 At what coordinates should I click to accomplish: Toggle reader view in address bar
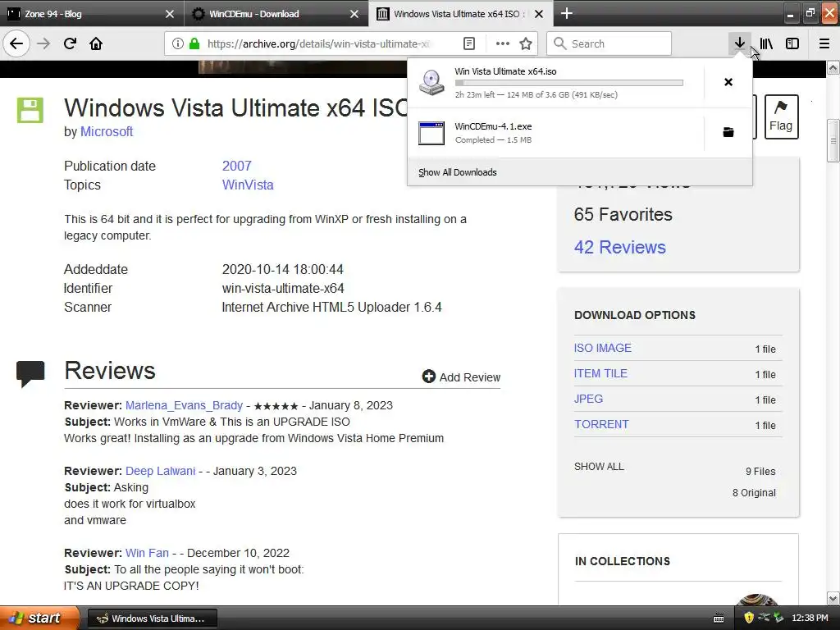tap(469, 44)
